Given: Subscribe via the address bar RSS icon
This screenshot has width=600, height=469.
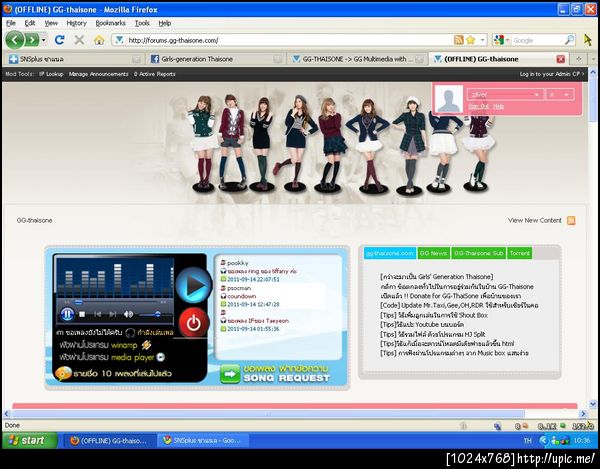Looking at the screenshot, I should pos(458,40).
